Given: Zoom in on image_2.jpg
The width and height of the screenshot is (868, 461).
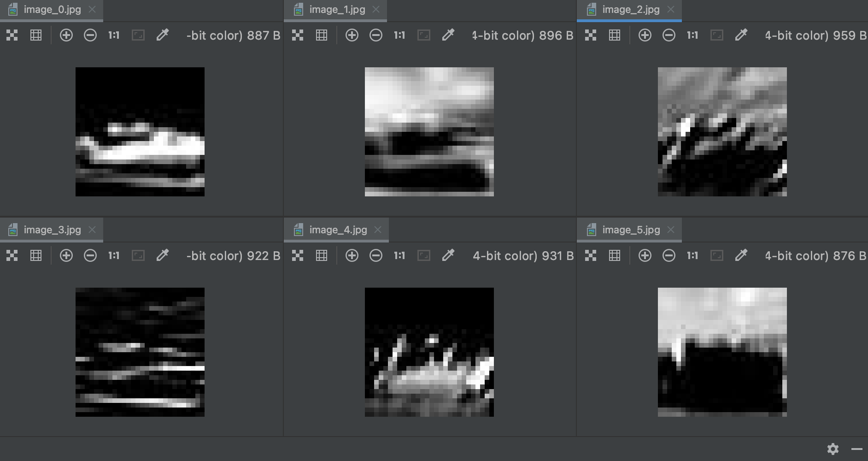Looking at the screenshot, I should tap(645, 35).
